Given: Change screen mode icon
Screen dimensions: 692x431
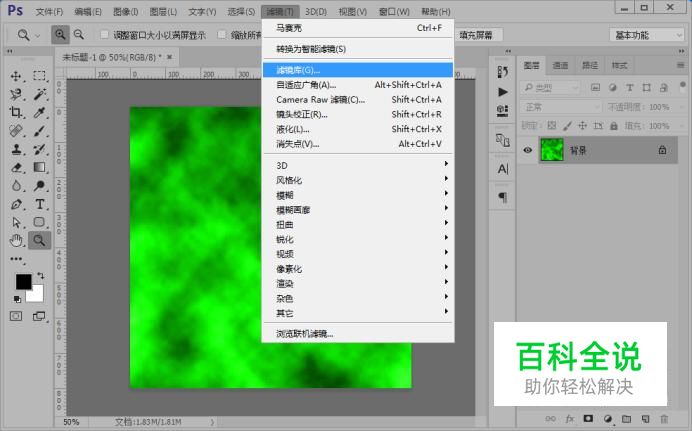Looking at the screenshot, I should 39,316.
